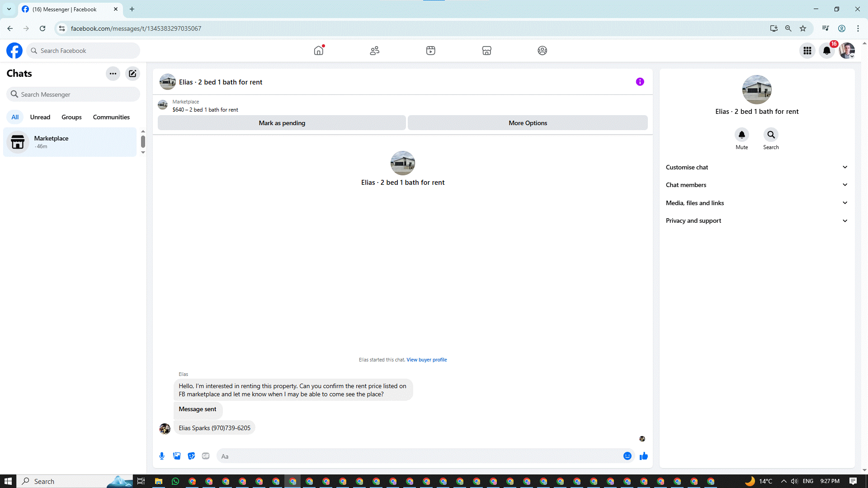The image size is (868, 488).
Task: Click the Search Facebook field
Action: pyautogui.click(x=84, y=51)
